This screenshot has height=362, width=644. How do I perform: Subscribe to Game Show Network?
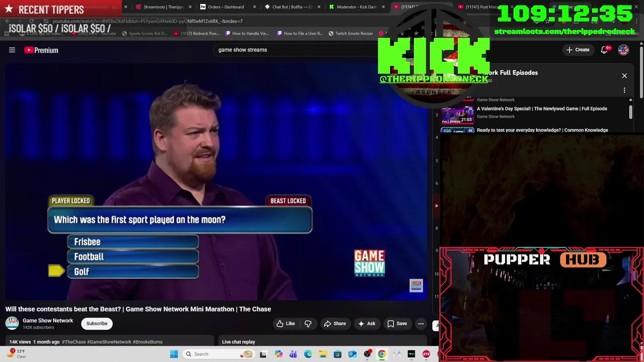point(97,324)
